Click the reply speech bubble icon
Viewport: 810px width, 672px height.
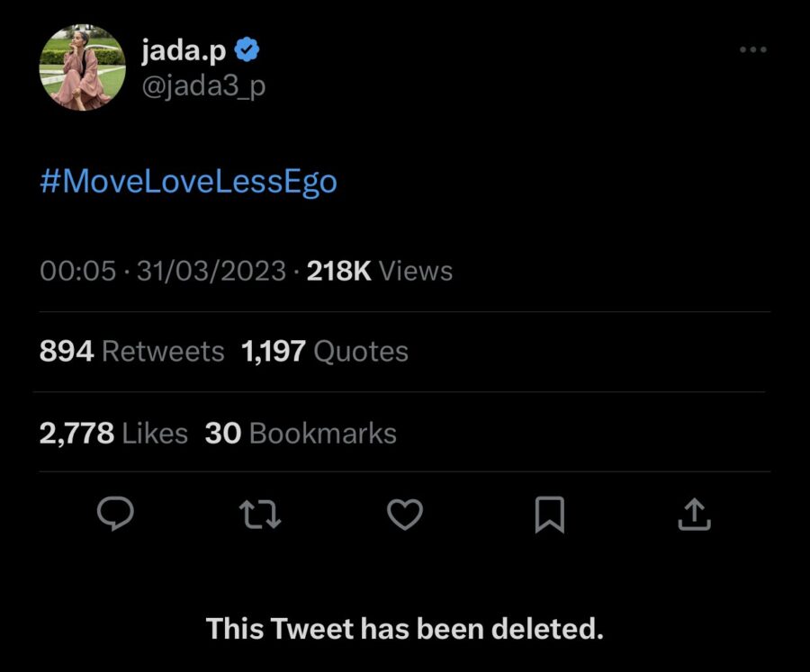click(115, 514)
